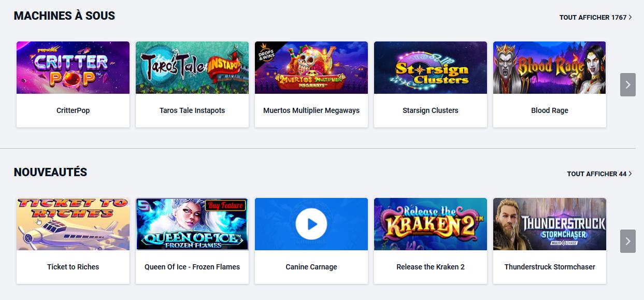Click Tout Afficher 44 link
Screen dimensions: 644x300
(x=599, y=174)
